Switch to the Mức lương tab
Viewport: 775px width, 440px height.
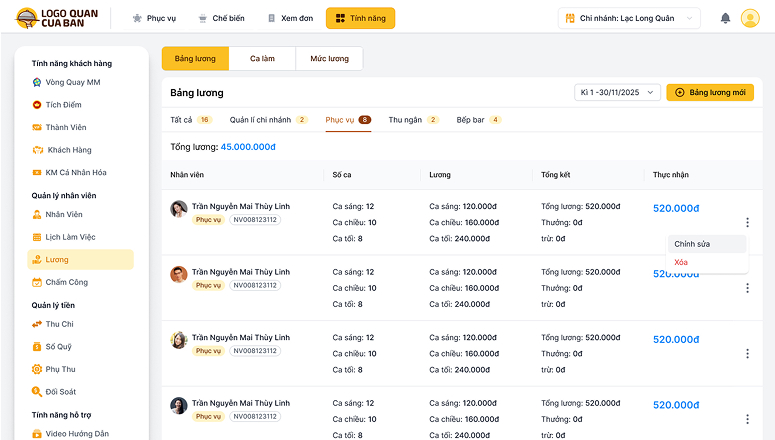[329, 59]
